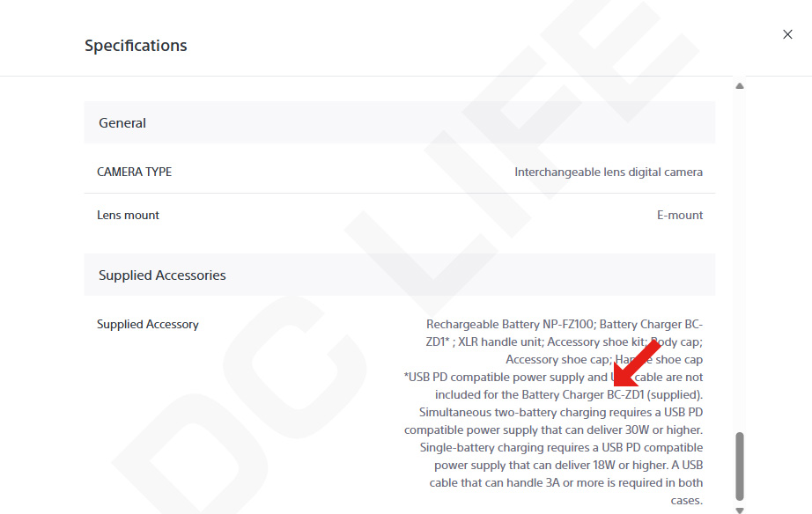The width and height of the screenshot is (812, 514).
Task: Click the scrollbar down arrow
Action: 740,510
